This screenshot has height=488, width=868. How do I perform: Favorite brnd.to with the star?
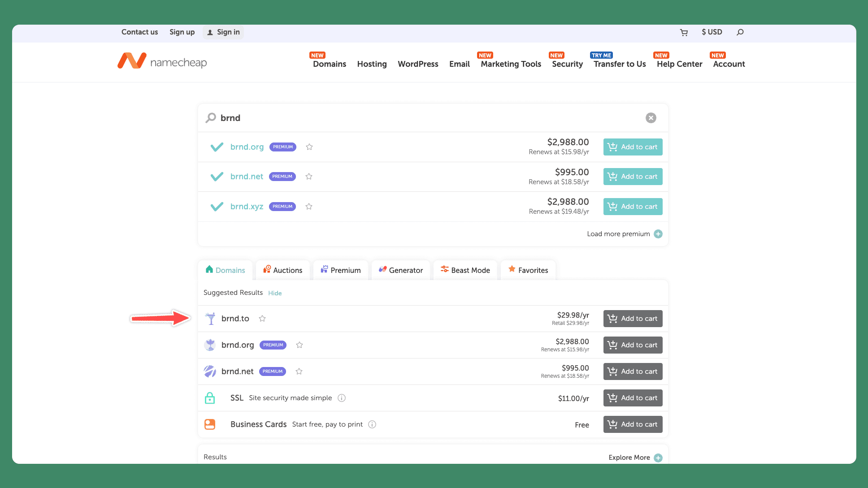262,319
